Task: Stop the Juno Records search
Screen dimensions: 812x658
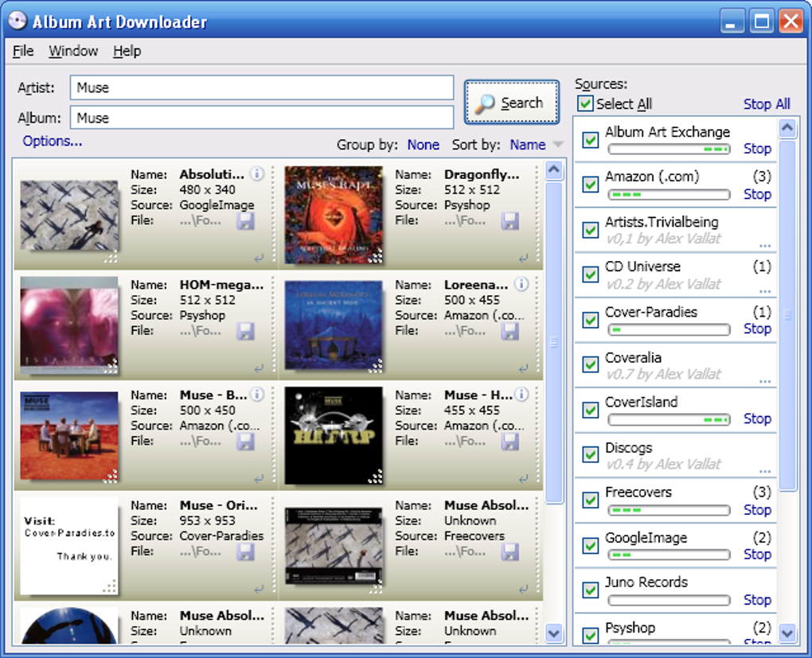Action: 757,599
